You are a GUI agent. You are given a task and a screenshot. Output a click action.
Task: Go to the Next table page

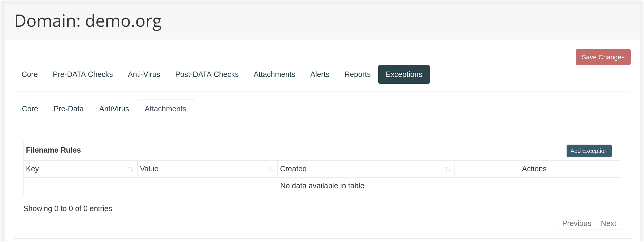608,223
